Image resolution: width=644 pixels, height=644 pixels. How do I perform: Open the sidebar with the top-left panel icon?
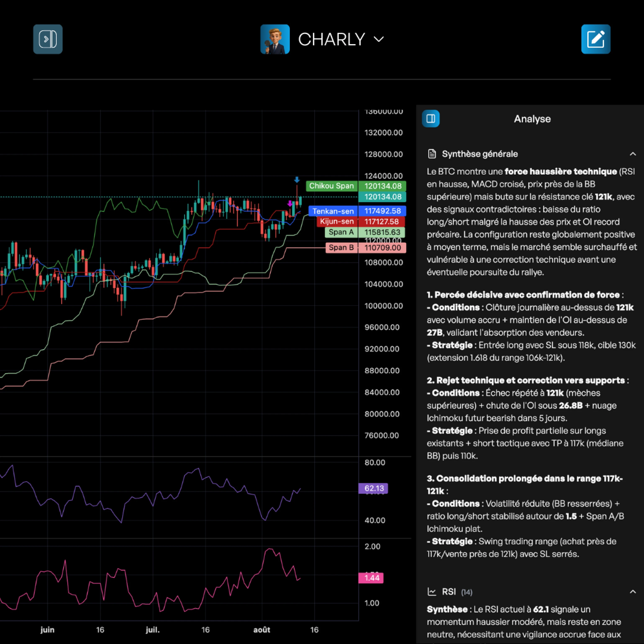[48, 39]
